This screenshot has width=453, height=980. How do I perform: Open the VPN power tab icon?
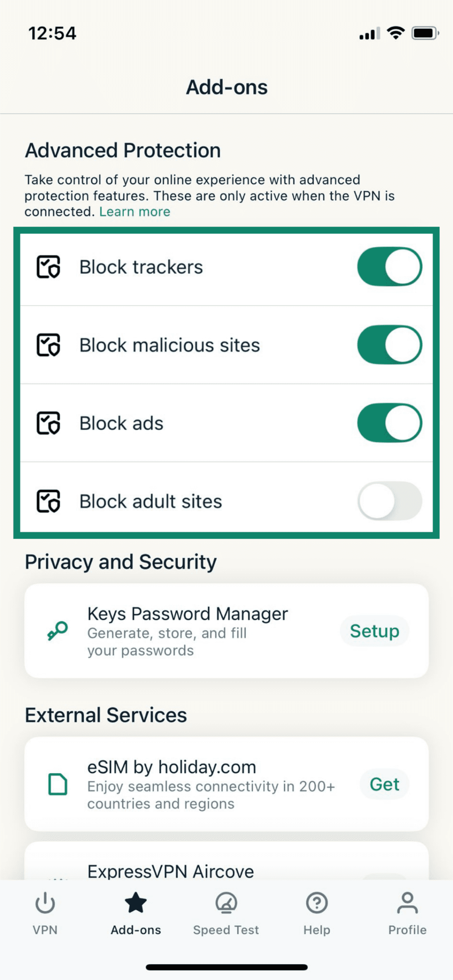[x=45, y=903]
